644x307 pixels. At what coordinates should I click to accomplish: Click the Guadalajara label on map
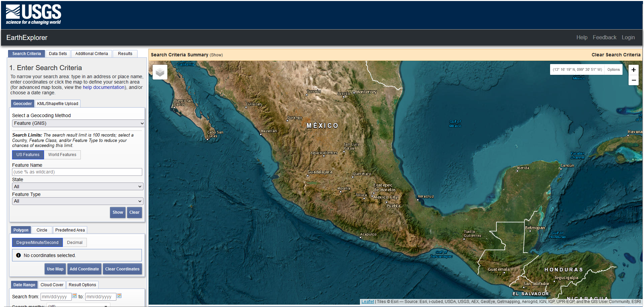320,172
